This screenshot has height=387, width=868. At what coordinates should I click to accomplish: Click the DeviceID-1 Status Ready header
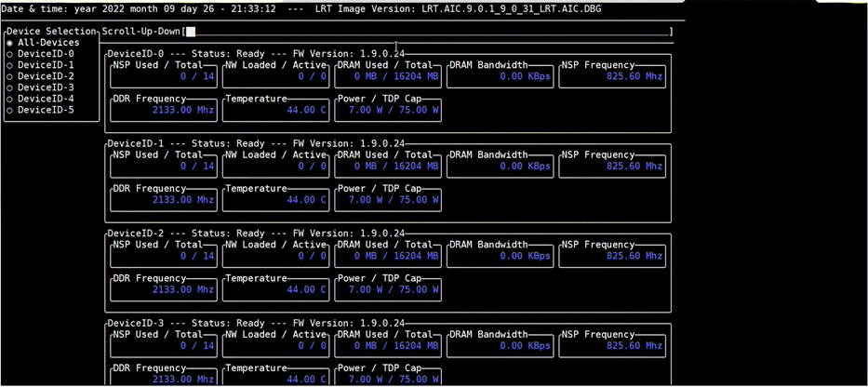click(256, 143)
